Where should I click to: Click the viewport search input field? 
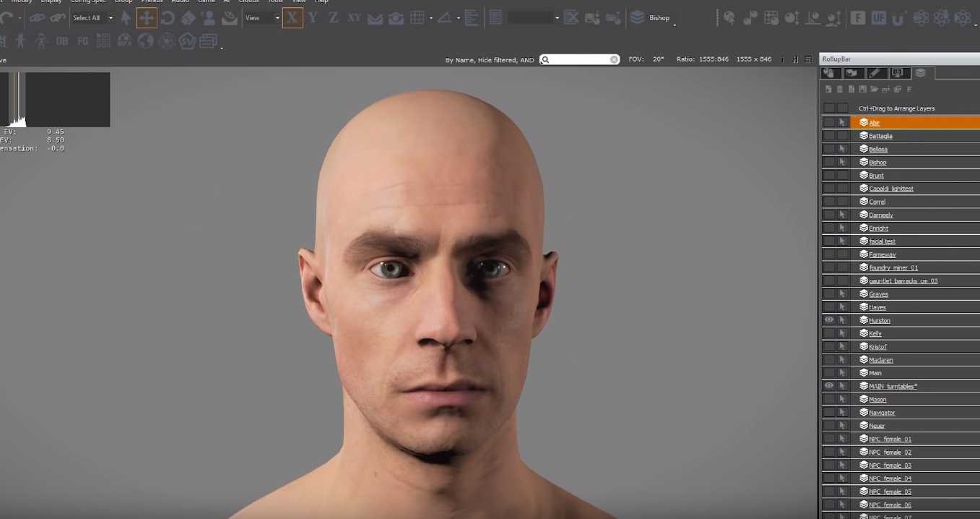[578, 59]
